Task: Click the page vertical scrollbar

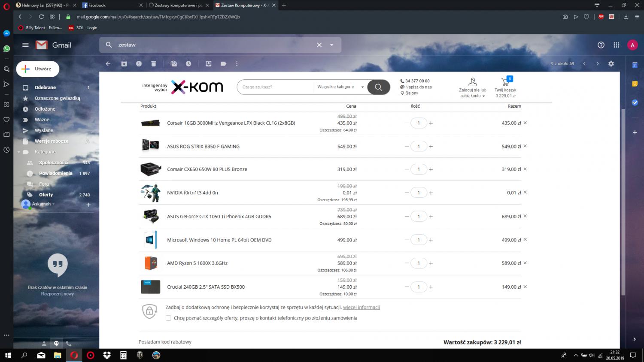Action: tap(623, 202)
